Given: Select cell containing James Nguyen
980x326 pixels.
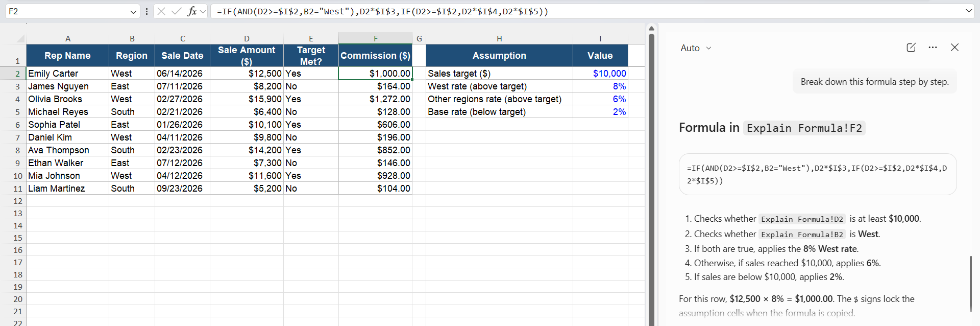Looking at the screenshot, I should (67, 86).
